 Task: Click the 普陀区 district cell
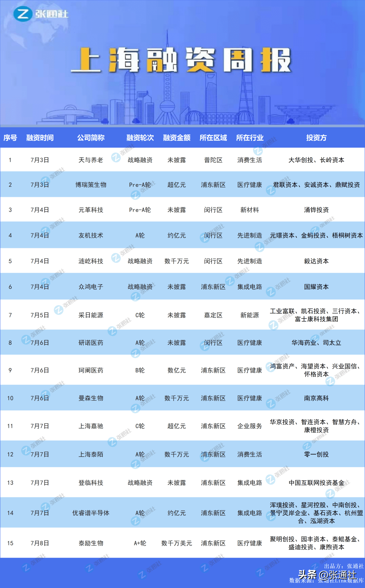pos(213,160)
